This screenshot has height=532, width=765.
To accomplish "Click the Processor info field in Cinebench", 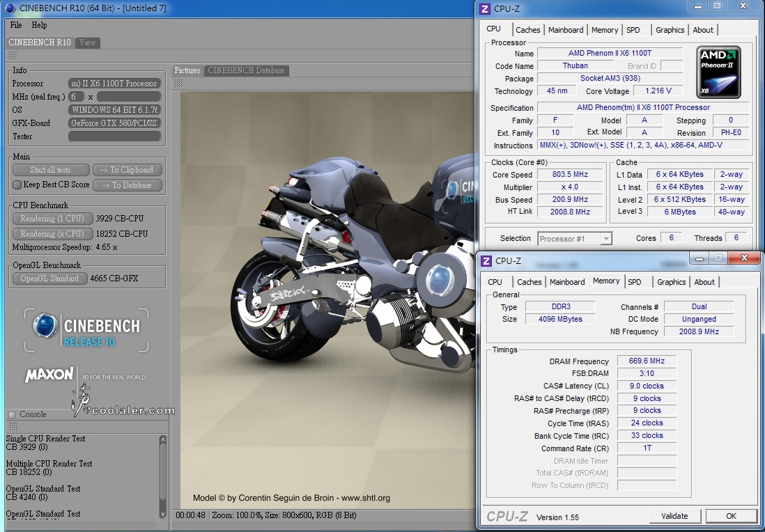I will click(x=115, y=84).
